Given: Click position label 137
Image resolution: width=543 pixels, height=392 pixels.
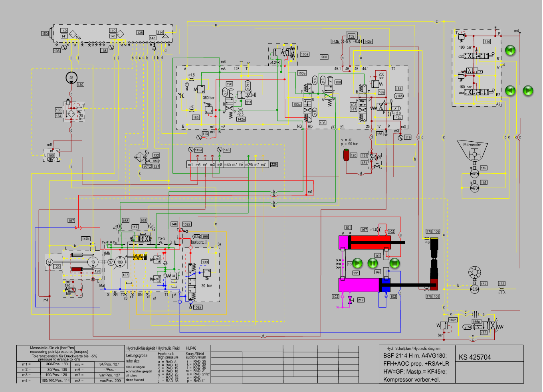Looking at the screenshot, I should 502,284.
